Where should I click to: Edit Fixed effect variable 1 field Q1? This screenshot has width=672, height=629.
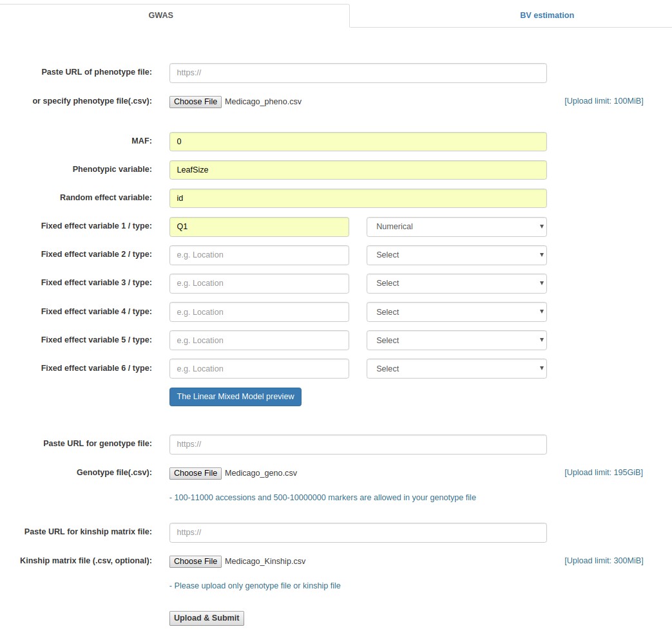(259, 227)
